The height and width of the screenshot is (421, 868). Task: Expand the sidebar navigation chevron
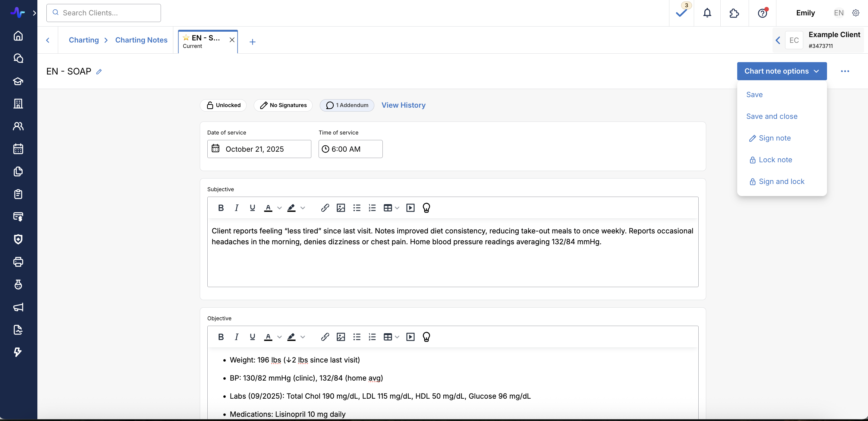pyautogui.click(x=34, y=13)
